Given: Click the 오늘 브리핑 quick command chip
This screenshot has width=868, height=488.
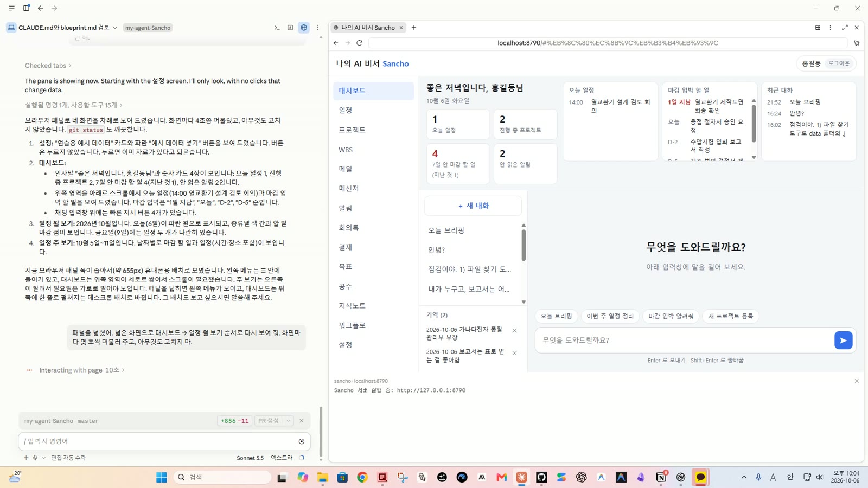Looking at the screenshot, I should (556, 316).
